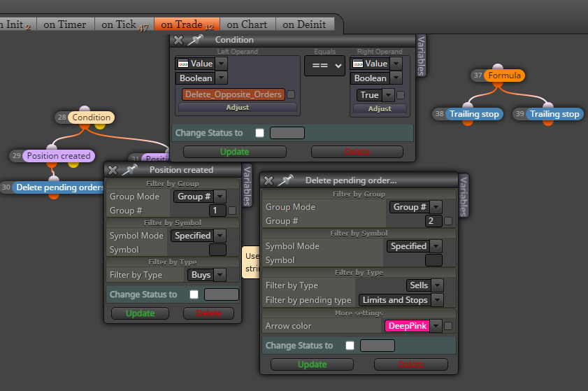Open the DeepPink arrow color swatch
Viewport: 588px width, 391px height.
pos(407,326)
